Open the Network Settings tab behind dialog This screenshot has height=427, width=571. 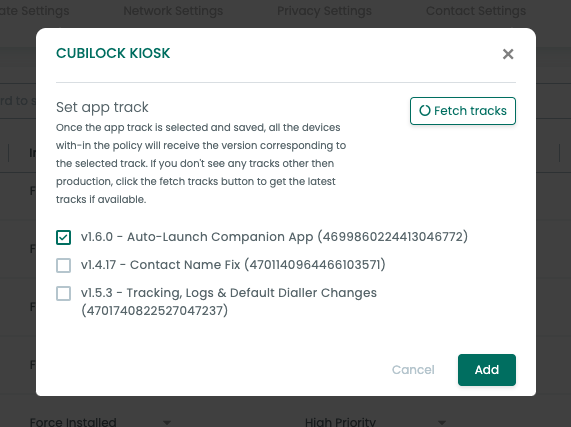tap(173, 11)
